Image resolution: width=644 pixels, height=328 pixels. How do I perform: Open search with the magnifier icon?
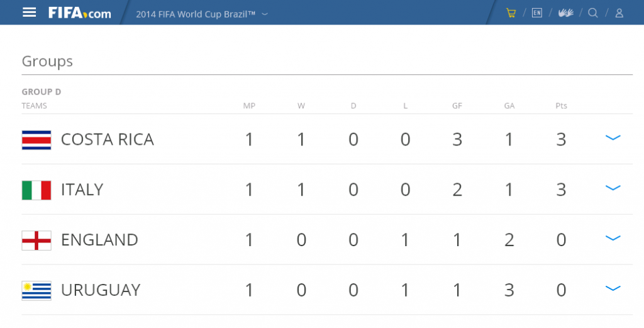click(x=592, y=13)
